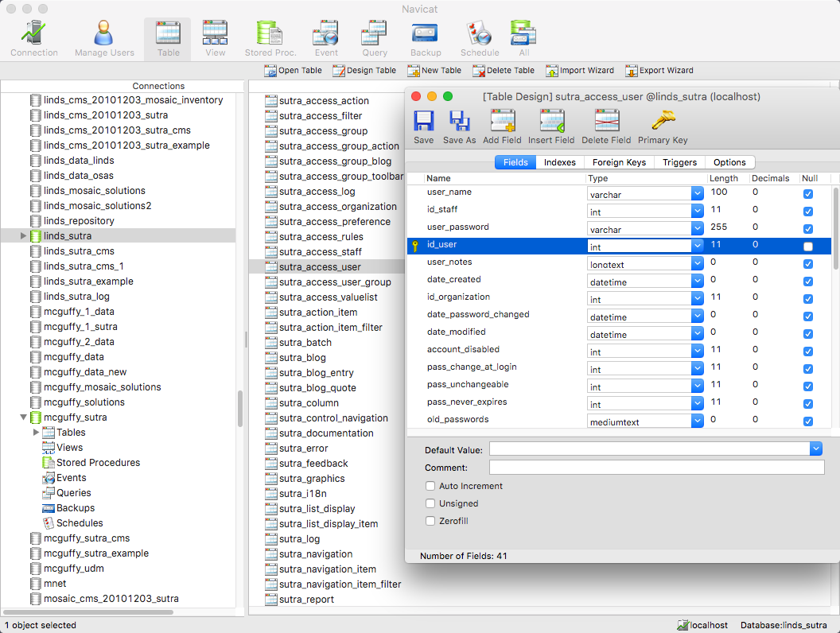The height and width of the screenshot is (633, 840).
Task: Launch the Import Wizard
Action: (580, 70)
